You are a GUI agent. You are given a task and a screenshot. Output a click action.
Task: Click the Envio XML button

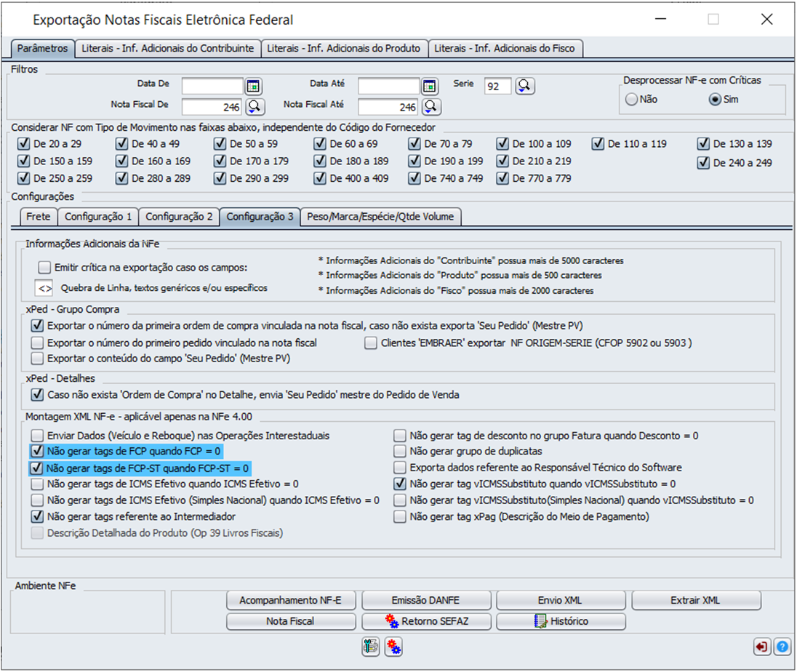(x=561, y=600)
